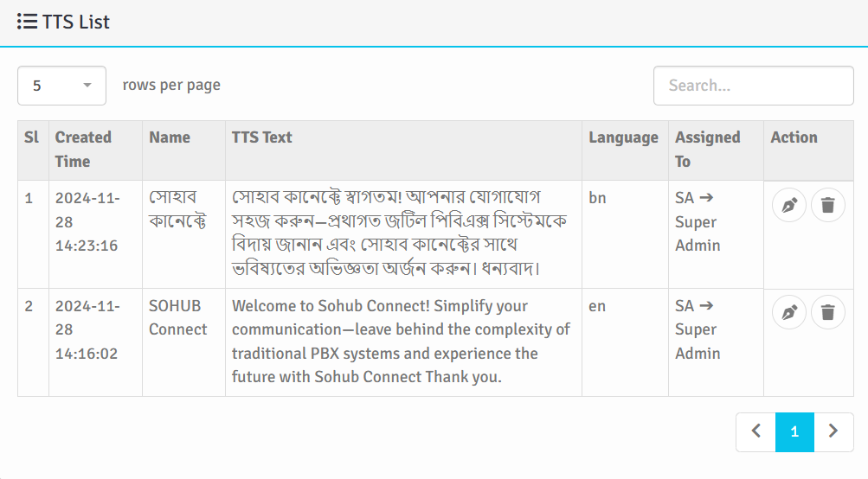Go to the previous page arrow
The height and width of the screenshot is (479, 868).
click(x=755, y=431)
